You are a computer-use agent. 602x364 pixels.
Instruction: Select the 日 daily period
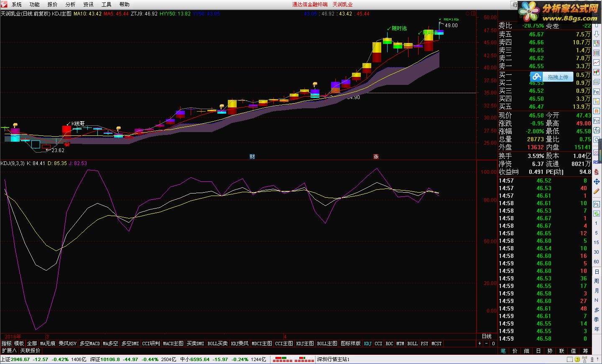click(597, 272)
